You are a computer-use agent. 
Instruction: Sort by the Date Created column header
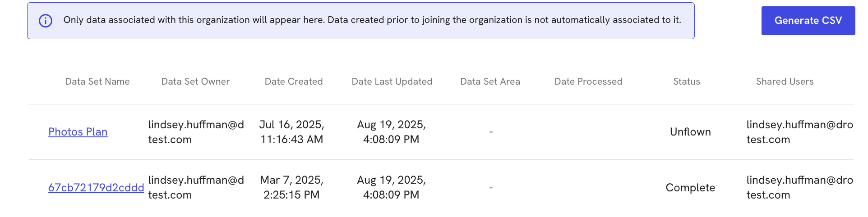[x=294, y=81]
